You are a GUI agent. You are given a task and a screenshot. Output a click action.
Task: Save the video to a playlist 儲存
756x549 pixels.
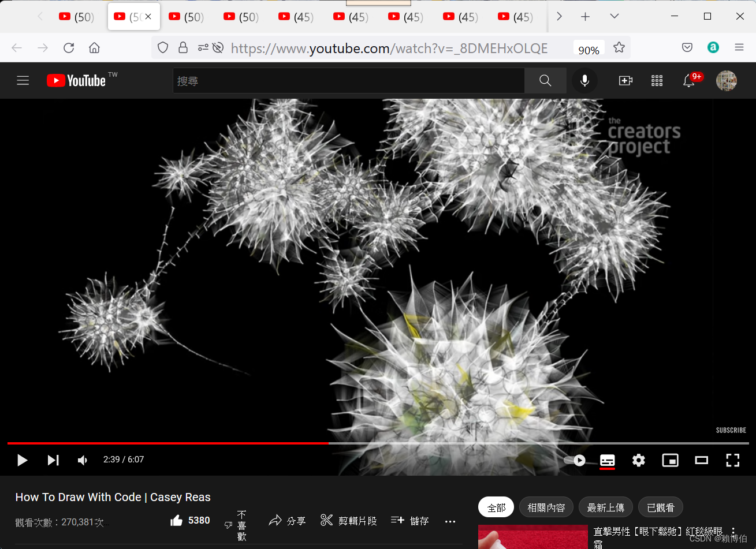pos(410,521)
